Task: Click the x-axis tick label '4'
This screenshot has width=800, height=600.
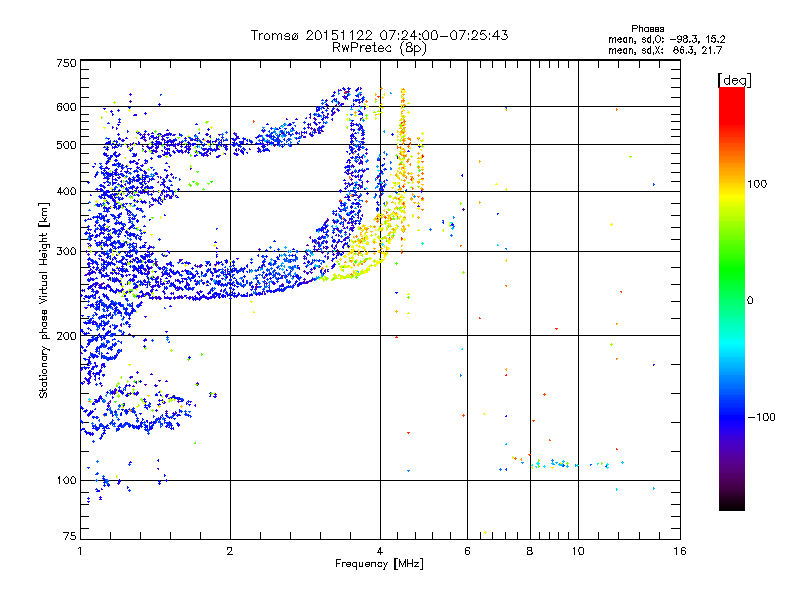Action: 380,551
